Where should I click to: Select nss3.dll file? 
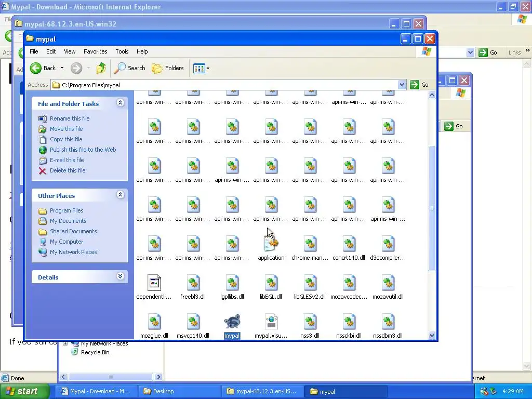(x=310, y=326)
